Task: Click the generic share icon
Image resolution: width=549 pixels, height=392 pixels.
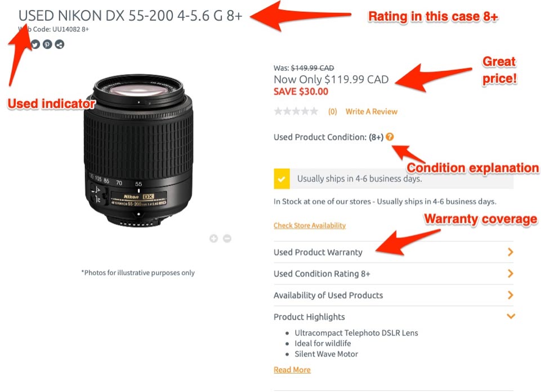Action: (59, 44)
